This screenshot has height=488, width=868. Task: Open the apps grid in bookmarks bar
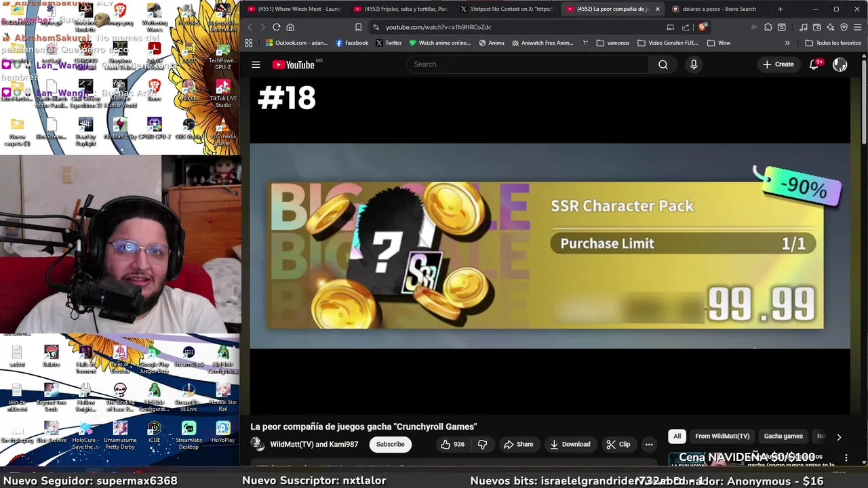(x=249, y=43)
